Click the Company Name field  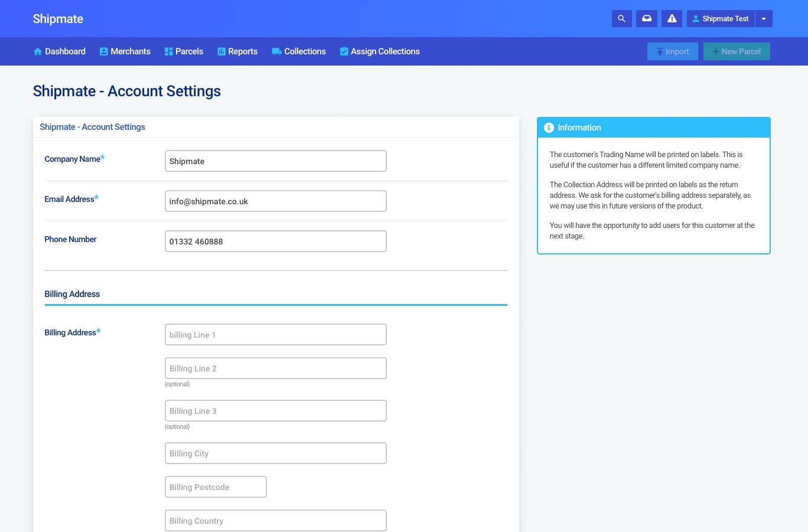(x=276, y=161)
